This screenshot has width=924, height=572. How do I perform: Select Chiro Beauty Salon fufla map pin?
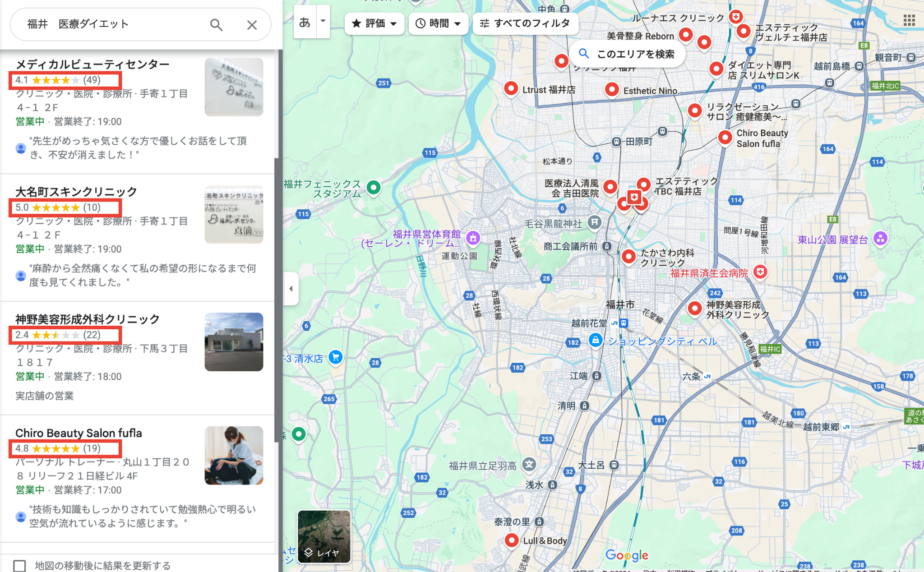click(725, 137)
